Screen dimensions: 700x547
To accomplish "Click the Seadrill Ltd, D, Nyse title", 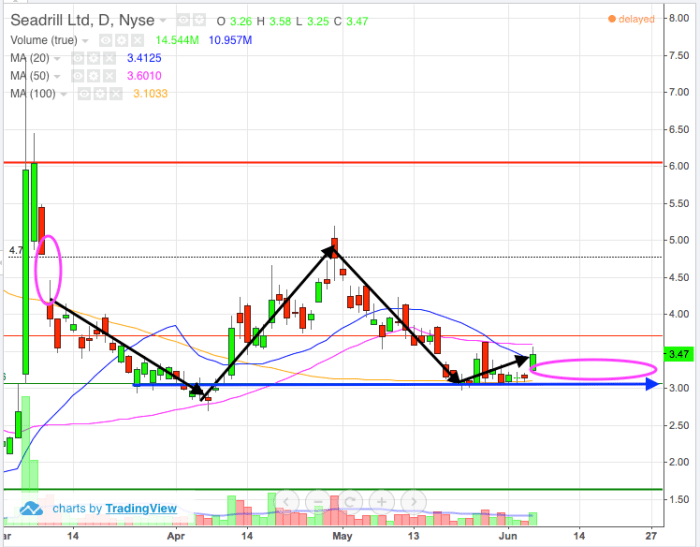I will tap(83, 21).
